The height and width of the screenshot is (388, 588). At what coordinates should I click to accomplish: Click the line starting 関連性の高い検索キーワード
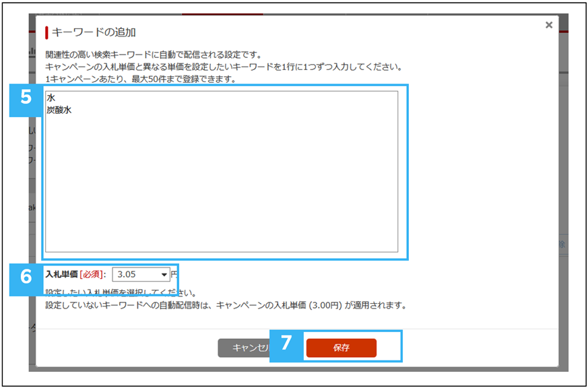(153, 55)
